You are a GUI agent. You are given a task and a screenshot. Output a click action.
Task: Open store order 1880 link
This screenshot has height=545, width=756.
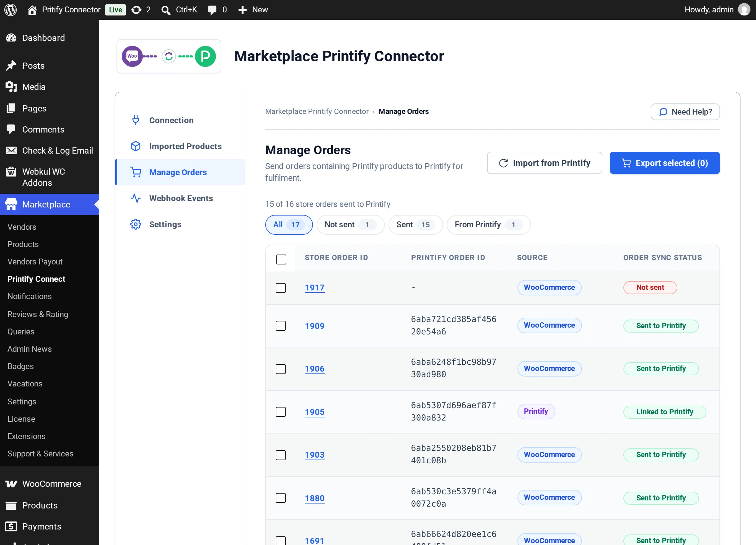point(314,498)
